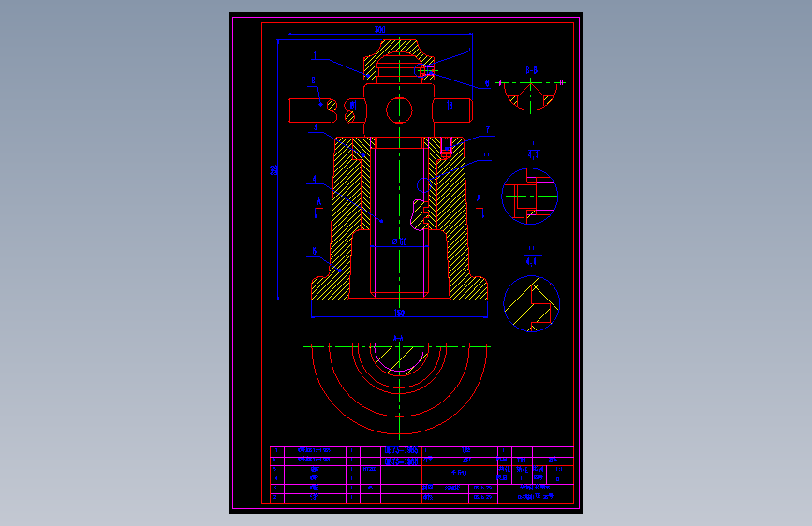
Task: Click part callout number 5
Action: [315, 251]
